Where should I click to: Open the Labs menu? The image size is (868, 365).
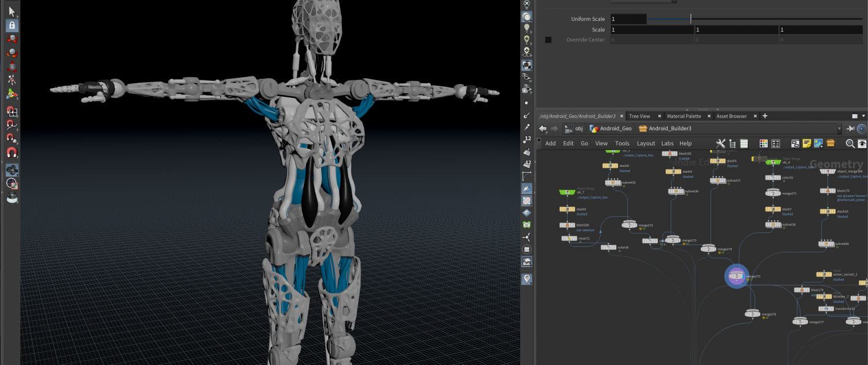coord(667,144)
